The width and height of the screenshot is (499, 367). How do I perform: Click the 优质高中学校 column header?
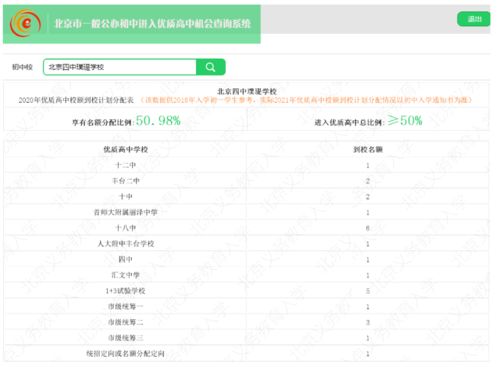click(126, 149)
